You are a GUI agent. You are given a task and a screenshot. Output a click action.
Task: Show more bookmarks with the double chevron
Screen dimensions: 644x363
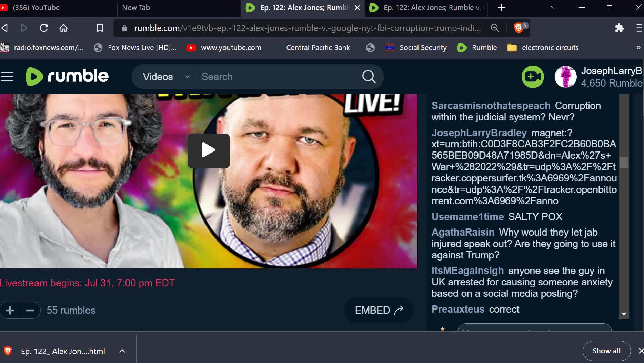pyautogui.click(x=638, y=48)
